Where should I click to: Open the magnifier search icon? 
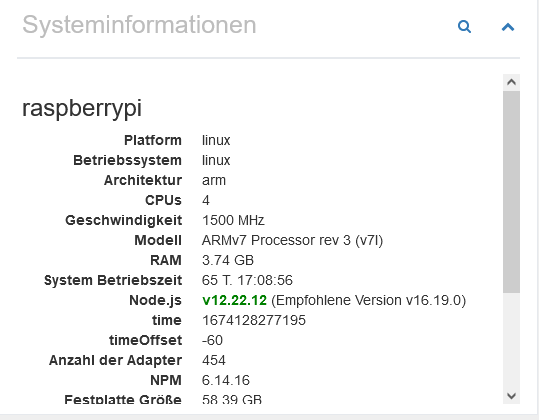(464, 26)
